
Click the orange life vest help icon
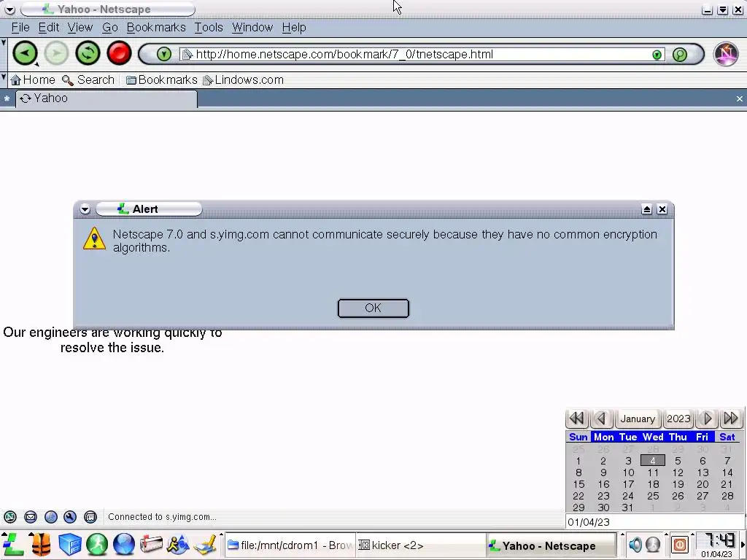point(41,544)
